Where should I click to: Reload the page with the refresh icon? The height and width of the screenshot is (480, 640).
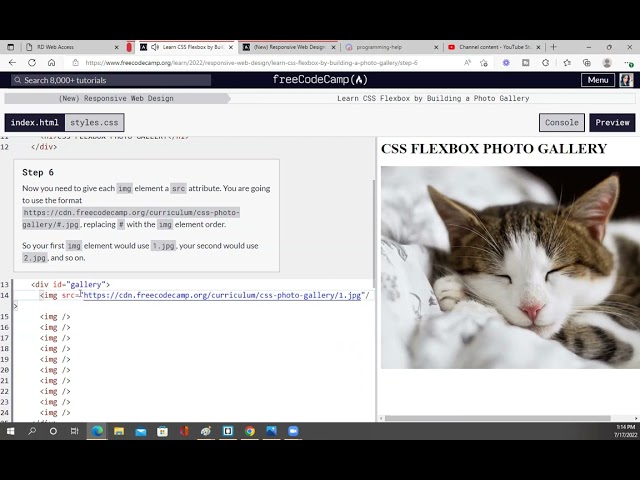coord(32,62)
